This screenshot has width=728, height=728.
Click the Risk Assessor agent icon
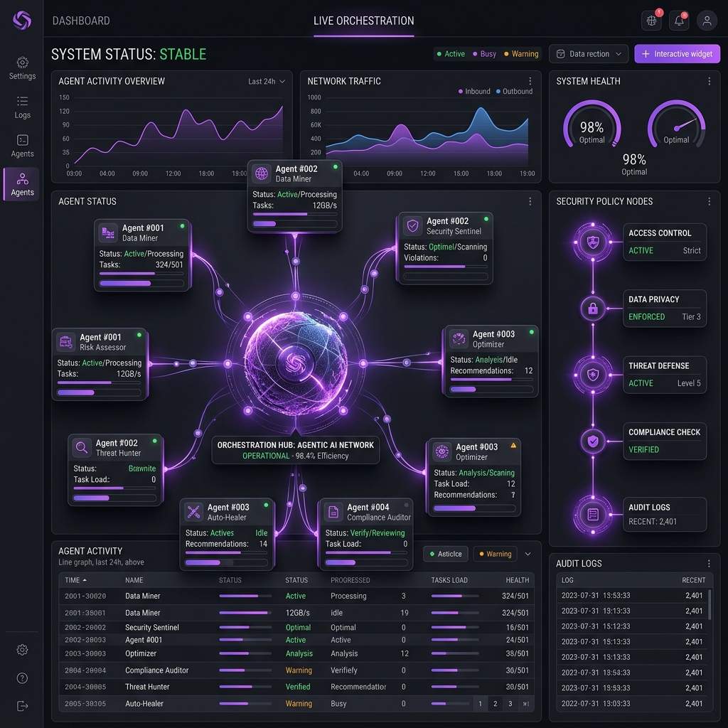(x=65, y=342)
